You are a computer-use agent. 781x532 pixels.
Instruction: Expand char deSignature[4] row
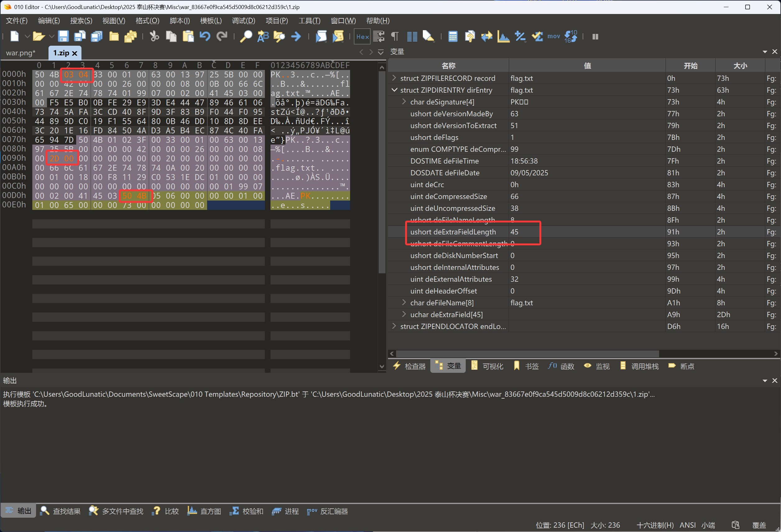tap(404, 101)
